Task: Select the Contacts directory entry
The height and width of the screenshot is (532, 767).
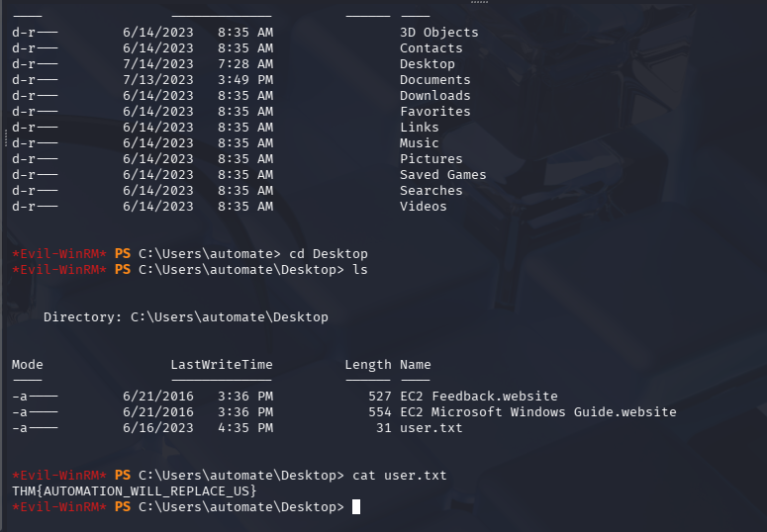Action: 431,48
